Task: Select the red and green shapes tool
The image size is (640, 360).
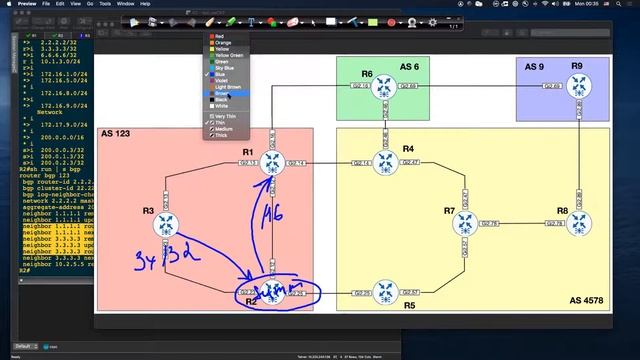Action: point(272,22)
